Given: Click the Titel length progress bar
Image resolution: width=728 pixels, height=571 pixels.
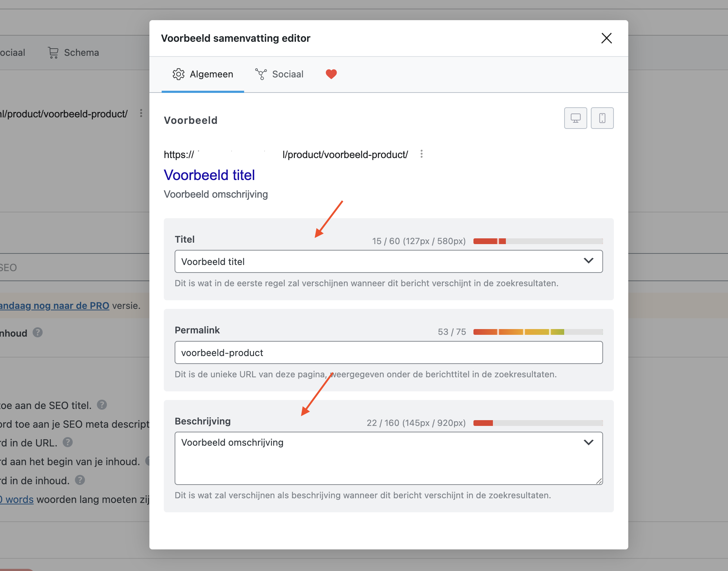Looking at the screenshot, I should coord(538,241).
